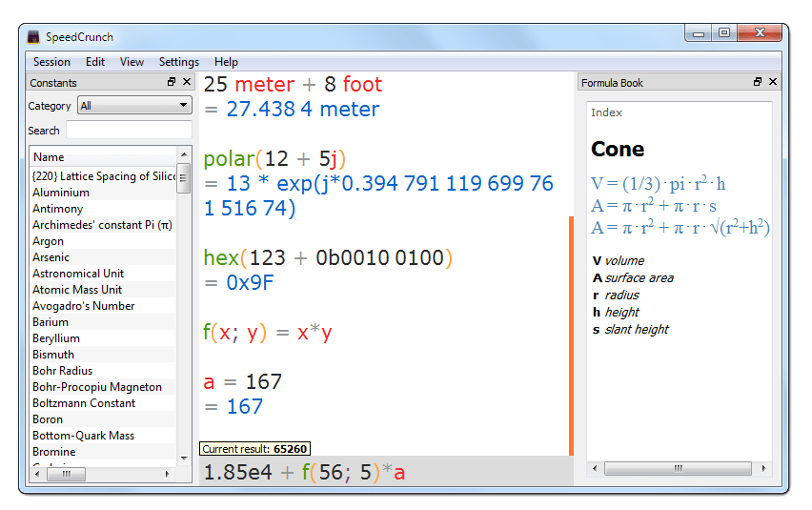The width and height of the screenshot is (812, 510).
Task: Close the Constants panel
Action: point(187,82)
